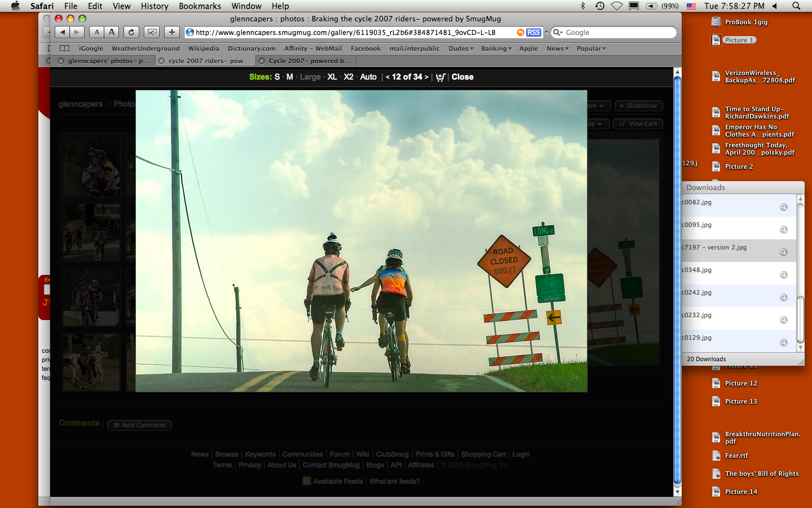Image resolution: width=812 pixels, height=508 pixels.
Task: Close the "glenncapers' photos" tab
Action: (61, 61)
